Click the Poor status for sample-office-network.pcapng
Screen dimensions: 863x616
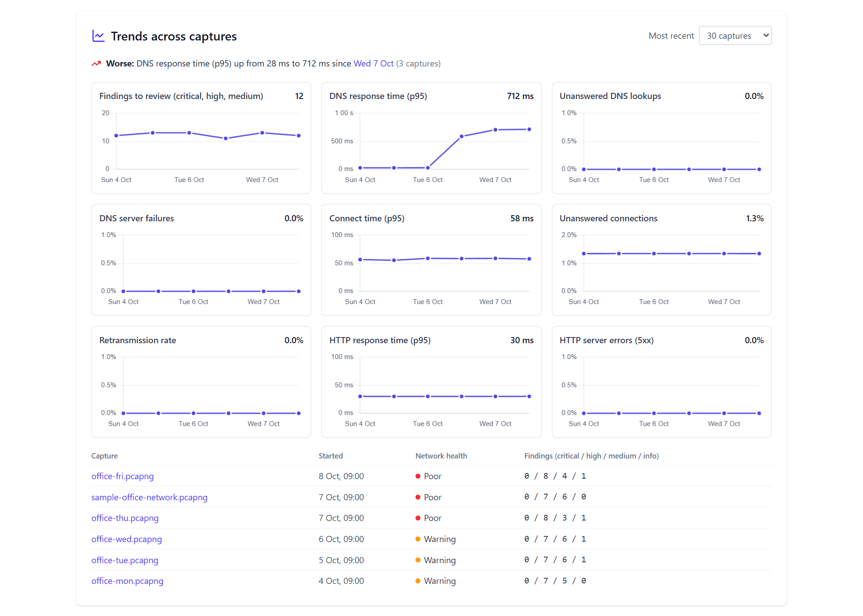click(x=428, y=497)
